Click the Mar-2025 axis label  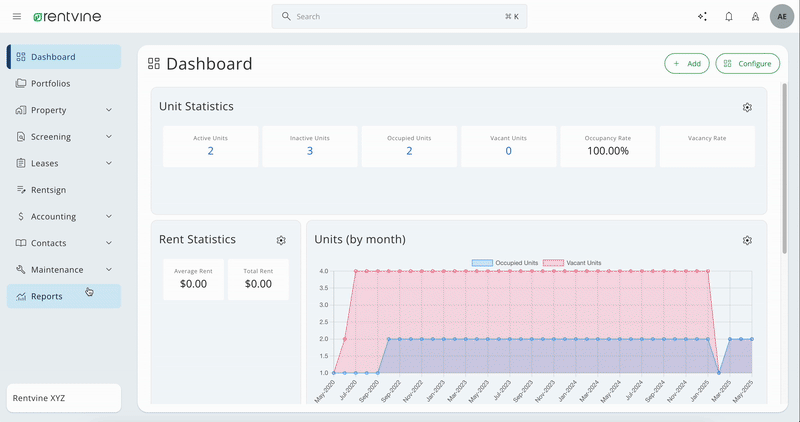pyautogui.click(x=722, y=392)
